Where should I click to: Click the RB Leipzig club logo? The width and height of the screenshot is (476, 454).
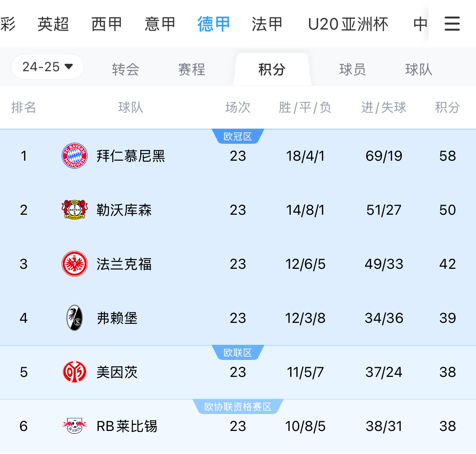[x=74, y=426]
